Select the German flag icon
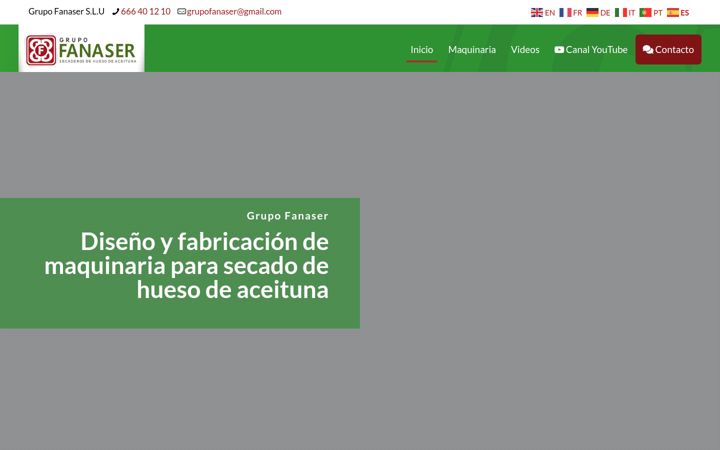 (x=592, y=12)
